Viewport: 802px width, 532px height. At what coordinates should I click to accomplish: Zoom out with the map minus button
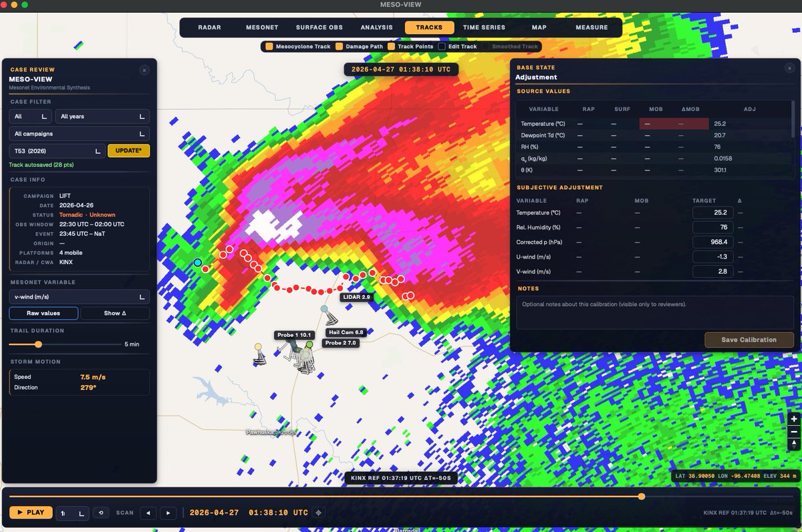coord(793,432)
